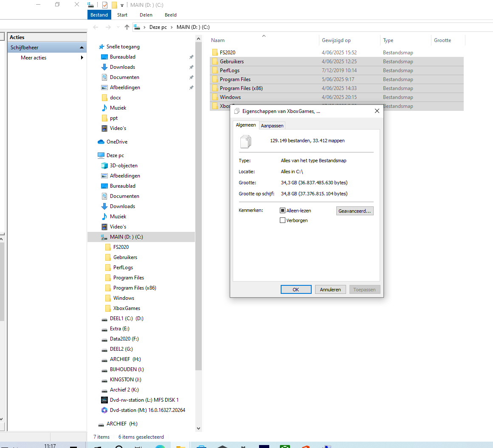The width and height of the screenshot is (493, 448).
Task: Enable the Verborgen checkbox
Action: click(282, 220)
